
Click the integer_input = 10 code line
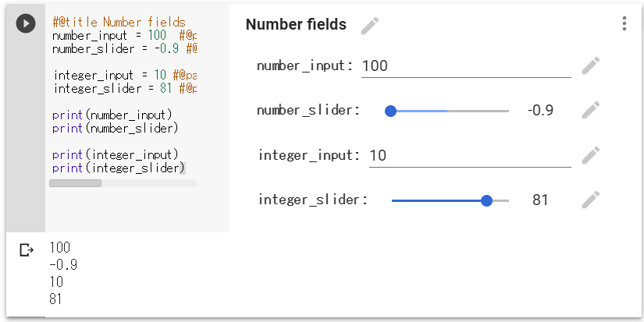(x=117, y=75)
